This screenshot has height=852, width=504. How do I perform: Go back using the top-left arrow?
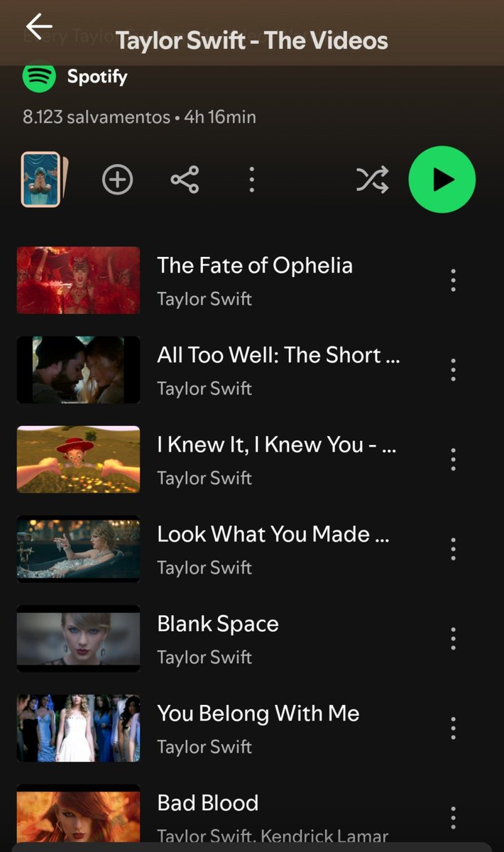tap(39, 26)
